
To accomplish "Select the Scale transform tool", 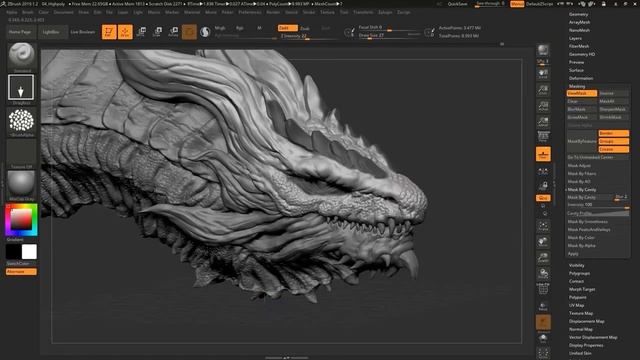I will (x=157, y=32).
